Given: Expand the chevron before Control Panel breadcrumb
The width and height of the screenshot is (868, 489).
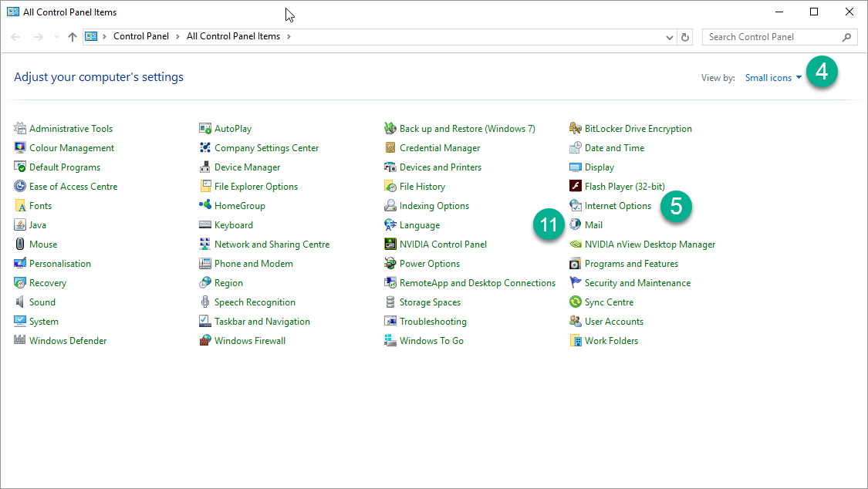Looking at the screenshot, I should tap(104, 36).
